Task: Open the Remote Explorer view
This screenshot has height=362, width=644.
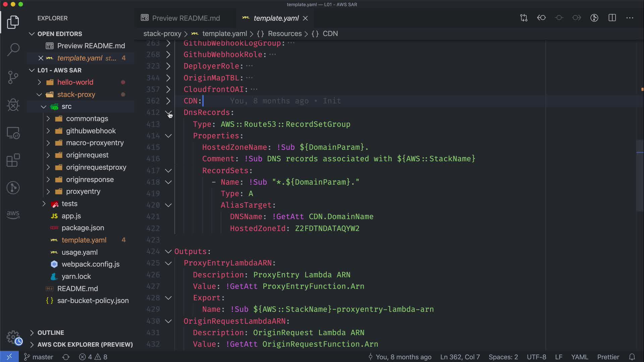Action: [13, 133]
